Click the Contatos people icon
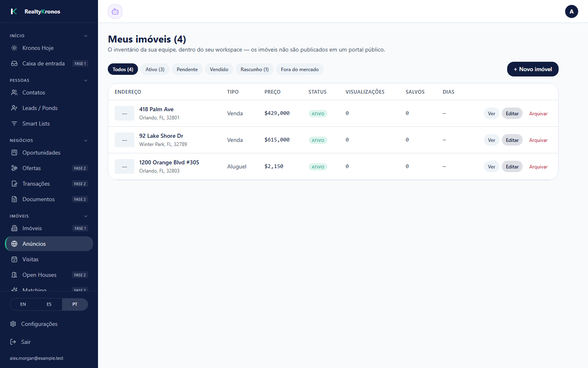The width and height of the screenshot is (588, 368). coord(14,92)
